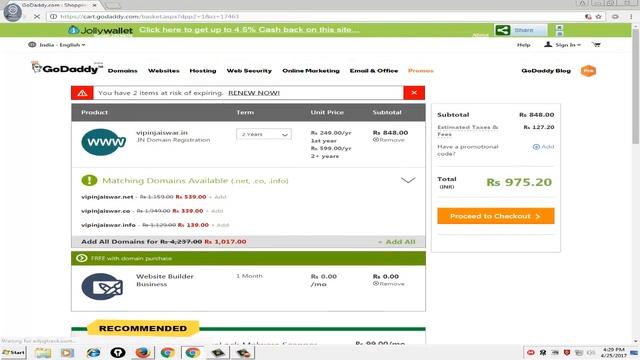Add vipinjaiswar.net to cart

[x=218, y=197]
